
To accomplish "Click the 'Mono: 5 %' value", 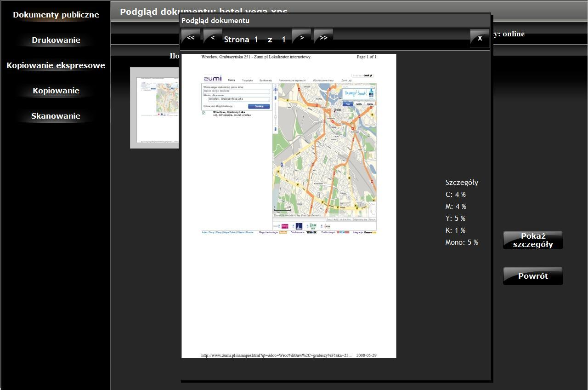I will (x=462, y=242).
